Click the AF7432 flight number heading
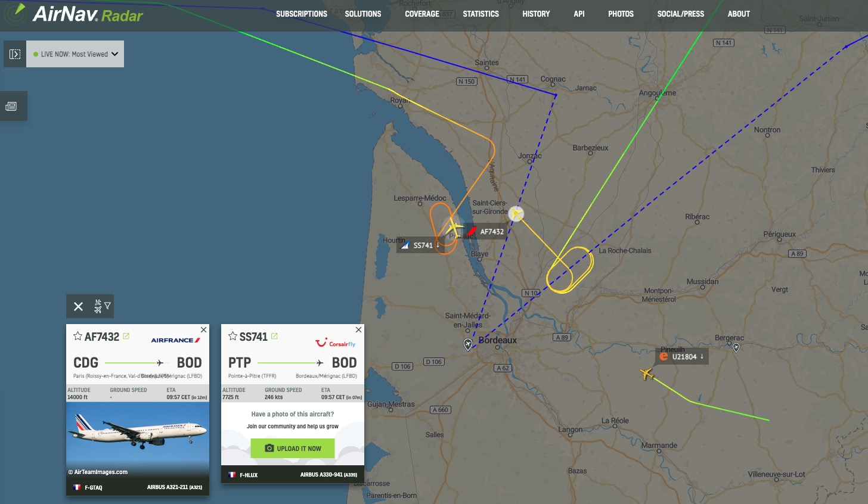 pos(102,337)
